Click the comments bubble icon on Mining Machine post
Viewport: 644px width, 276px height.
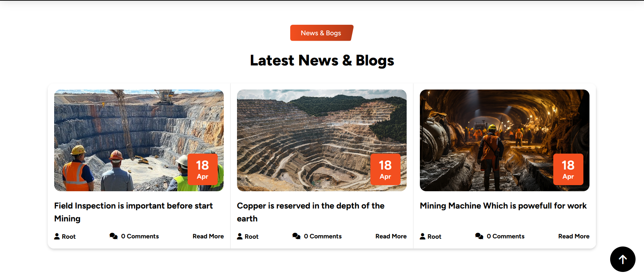tap(479, 236)
